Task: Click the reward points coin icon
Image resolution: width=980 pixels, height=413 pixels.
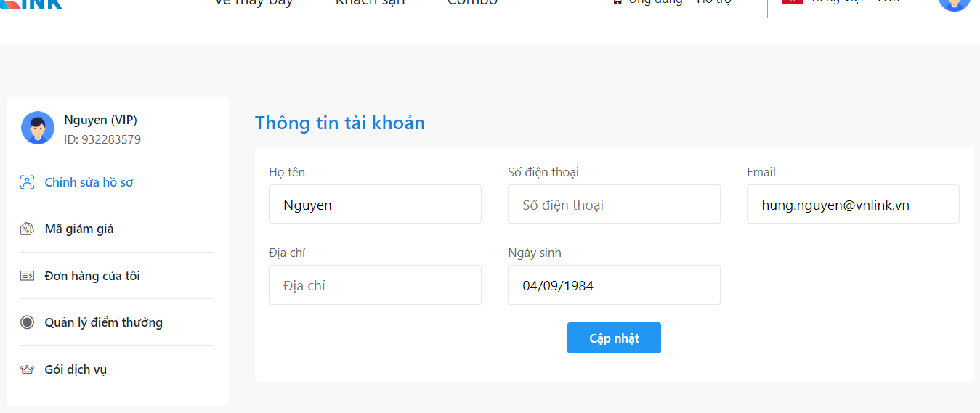Action: click(x=27, y=322)
